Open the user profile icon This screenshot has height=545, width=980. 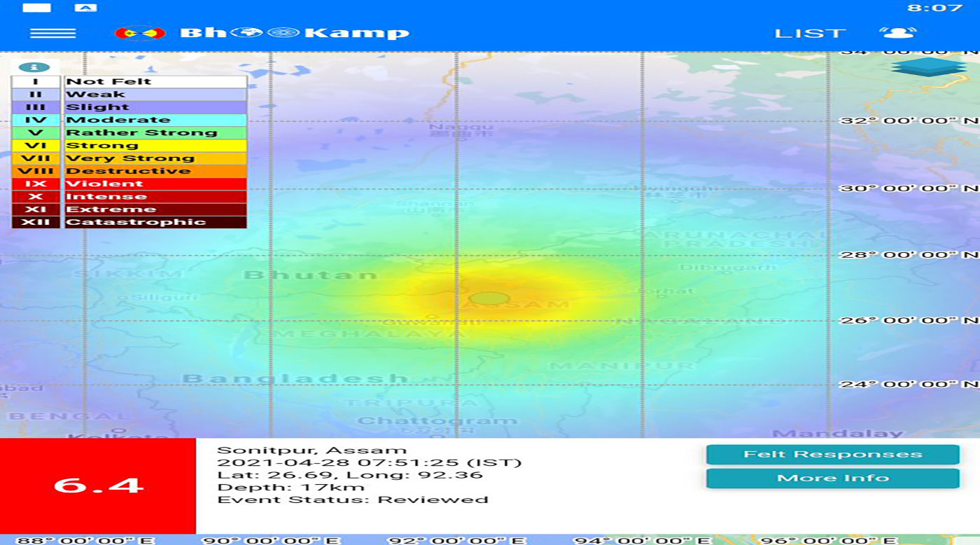coord(897,33)
